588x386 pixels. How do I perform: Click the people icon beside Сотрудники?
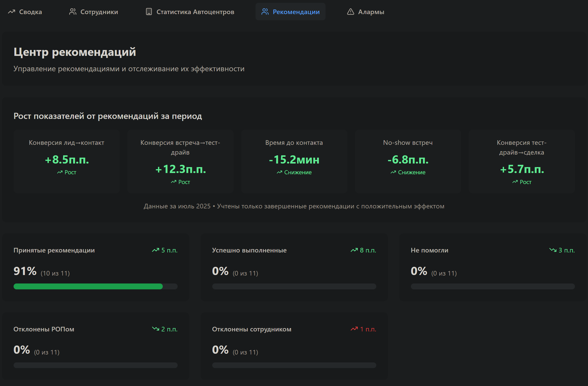tap(73, 12)
